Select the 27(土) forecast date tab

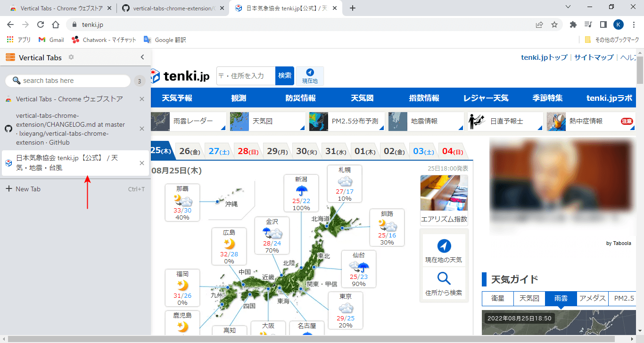pos(219,151)
